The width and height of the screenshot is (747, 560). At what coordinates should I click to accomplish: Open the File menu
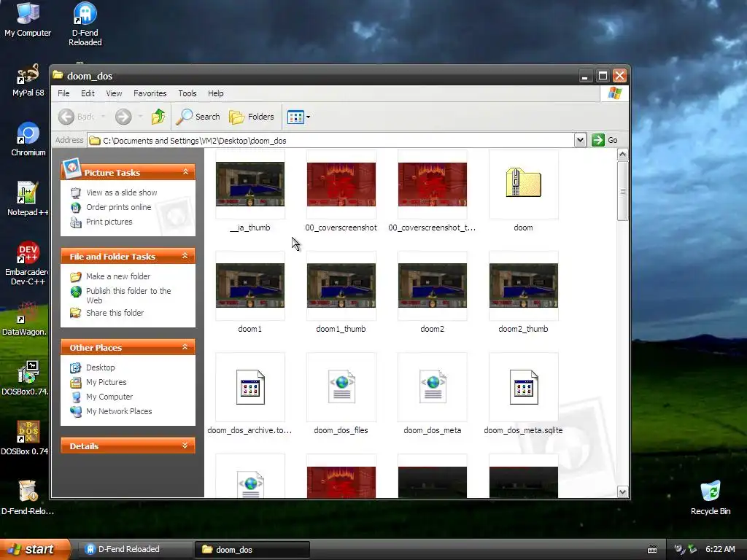63,93
